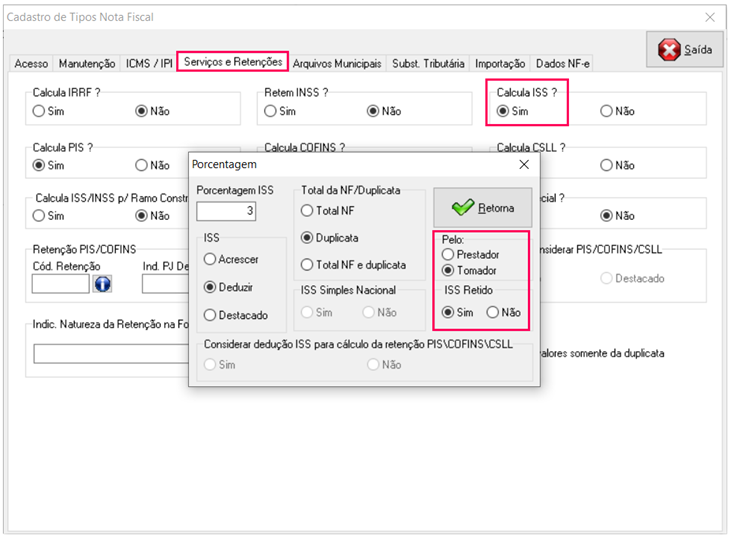Switch to the ICMS / IPI tab
This screenshot has width=731, height=538.
[149, 64]
